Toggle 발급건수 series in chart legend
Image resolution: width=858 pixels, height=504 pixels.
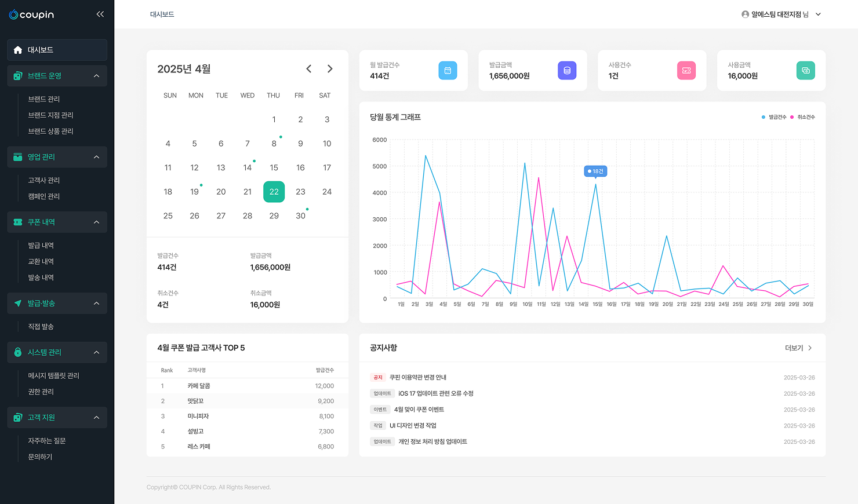[x=774, y=117]
